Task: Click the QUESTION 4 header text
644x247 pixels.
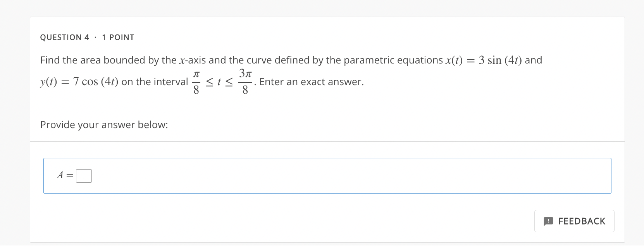Action: click(65, 37)
